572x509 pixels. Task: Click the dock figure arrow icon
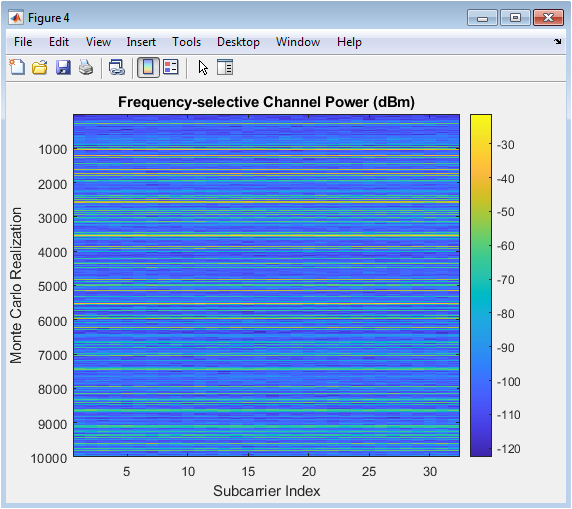point(557,42)
